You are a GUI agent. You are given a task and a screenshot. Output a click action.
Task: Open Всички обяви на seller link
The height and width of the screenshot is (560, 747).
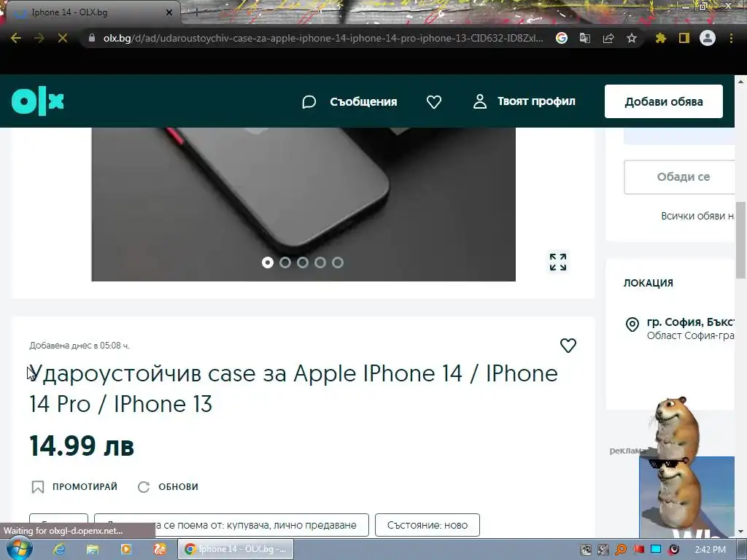pos(697,216)
